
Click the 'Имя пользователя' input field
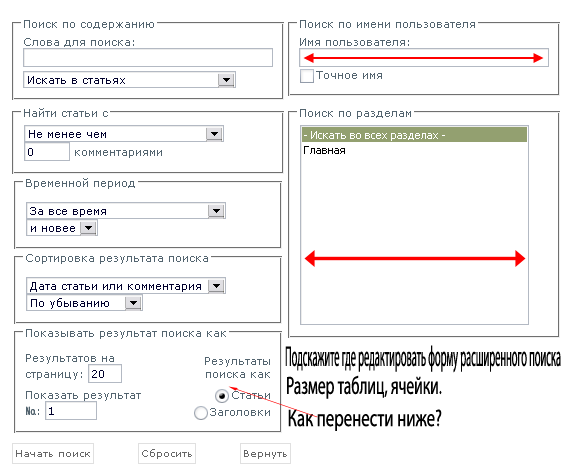point(424,58)
